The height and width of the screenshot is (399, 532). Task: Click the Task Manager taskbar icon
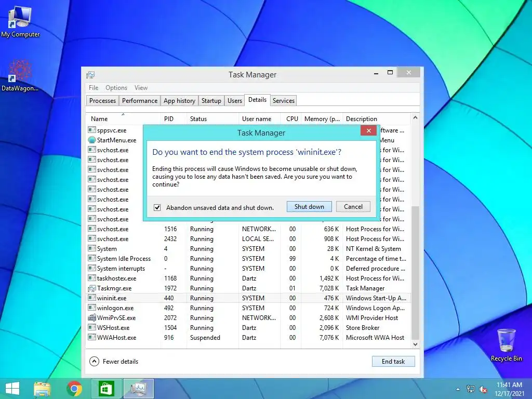pos(138,389)
